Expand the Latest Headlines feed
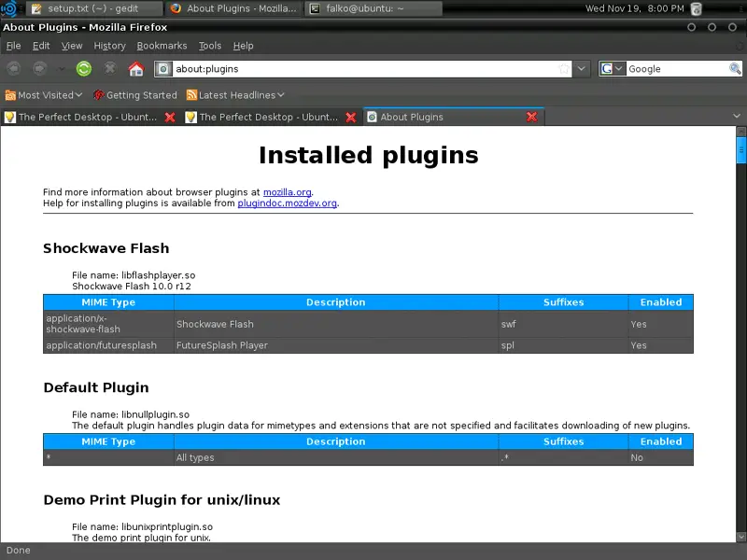Image resolution: width=747 pixels, height=560 pixels. [x=236, y=95]
